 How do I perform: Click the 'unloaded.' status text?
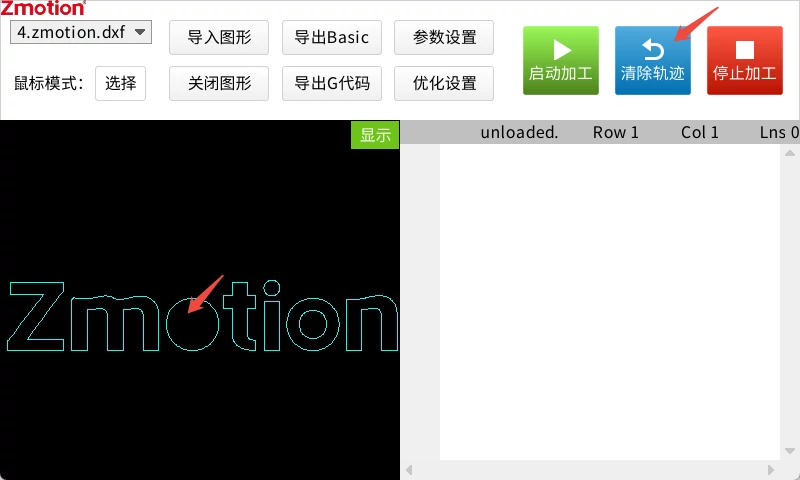(x=519, y=133)
